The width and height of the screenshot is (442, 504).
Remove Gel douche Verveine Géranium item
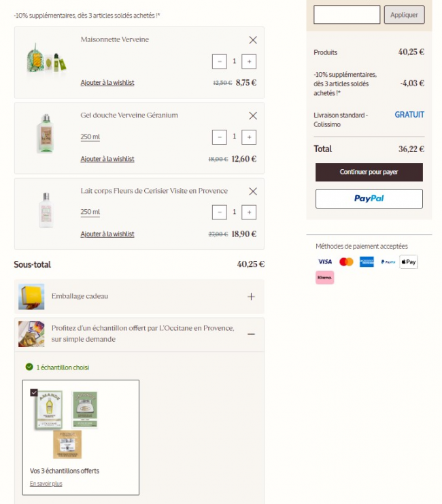point(253,115)
